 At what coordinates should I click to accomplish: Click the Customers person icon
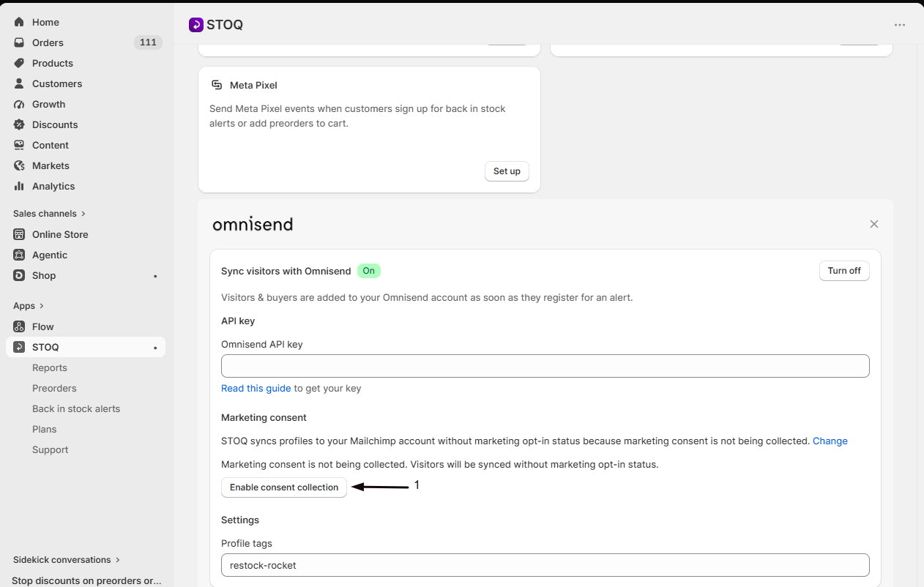(19, 83)
